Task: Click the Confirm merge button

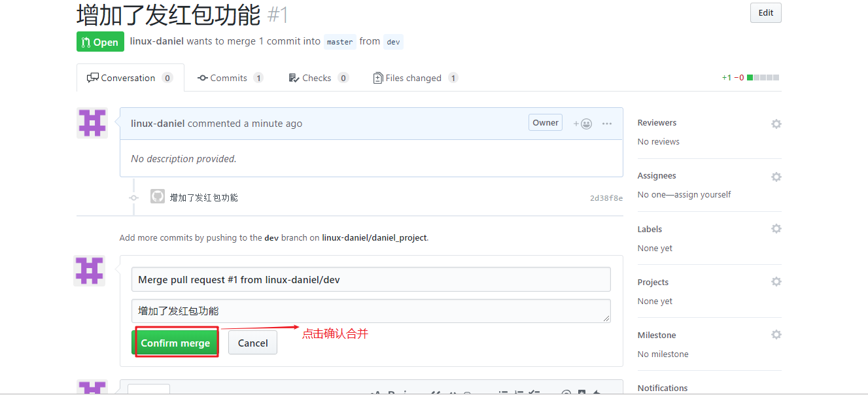Action: [175, 343]
